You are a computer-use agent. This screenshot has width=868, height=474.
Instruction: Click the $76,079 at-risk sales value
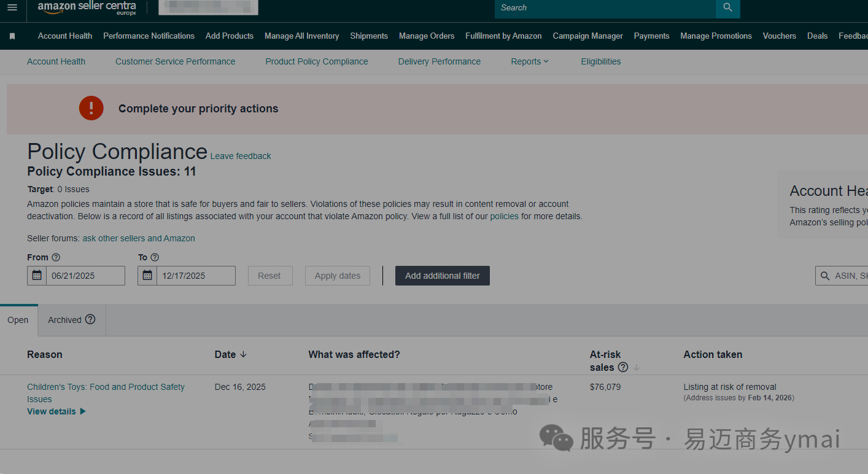pyautogui.click(x=605, y=387)
